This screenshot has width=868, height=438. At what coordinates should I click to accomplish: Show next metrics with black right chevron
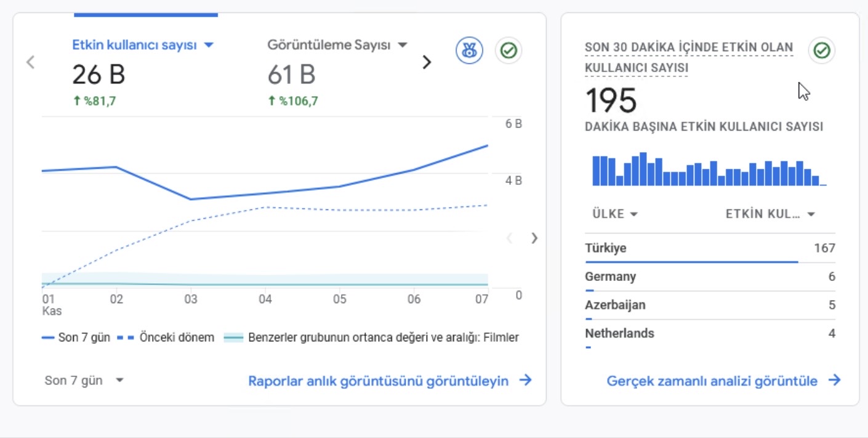click(426, 62)
